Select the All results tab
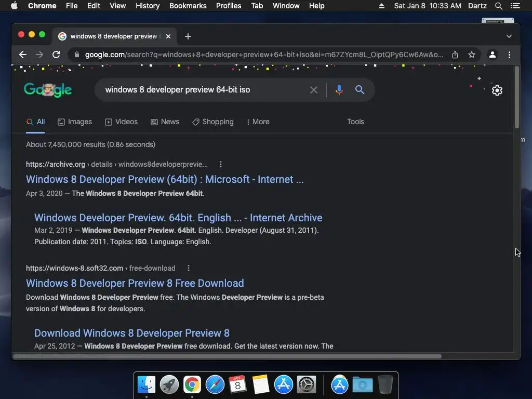 tap(36, 122)
